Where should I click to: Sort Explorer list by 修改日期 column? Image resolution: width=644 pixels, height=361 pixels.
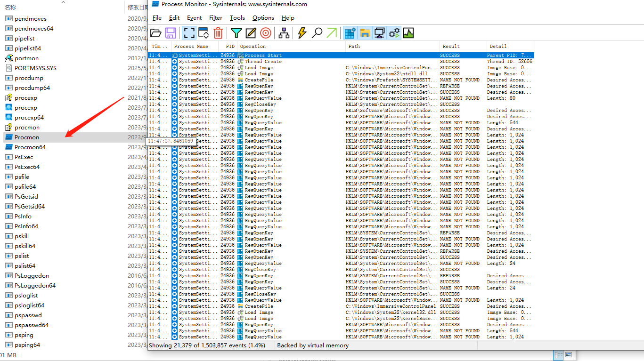click(x=137, y=8)
